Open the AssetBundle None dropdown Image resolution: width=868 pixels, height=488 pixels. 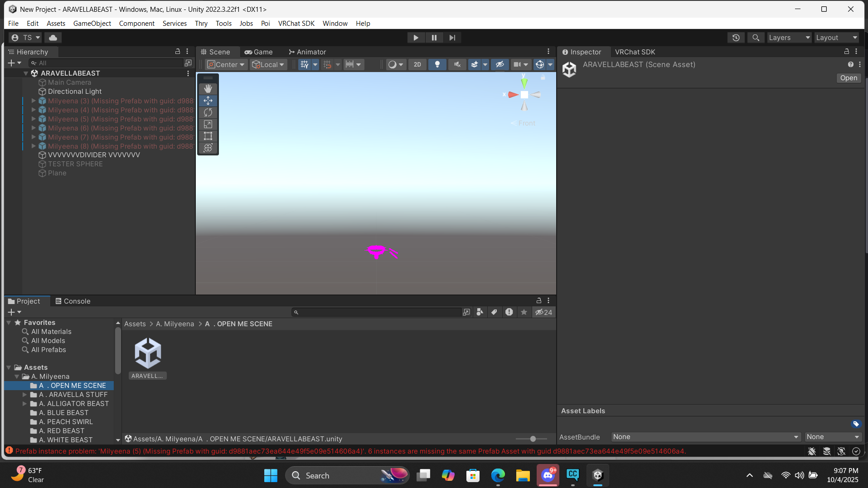705,437
